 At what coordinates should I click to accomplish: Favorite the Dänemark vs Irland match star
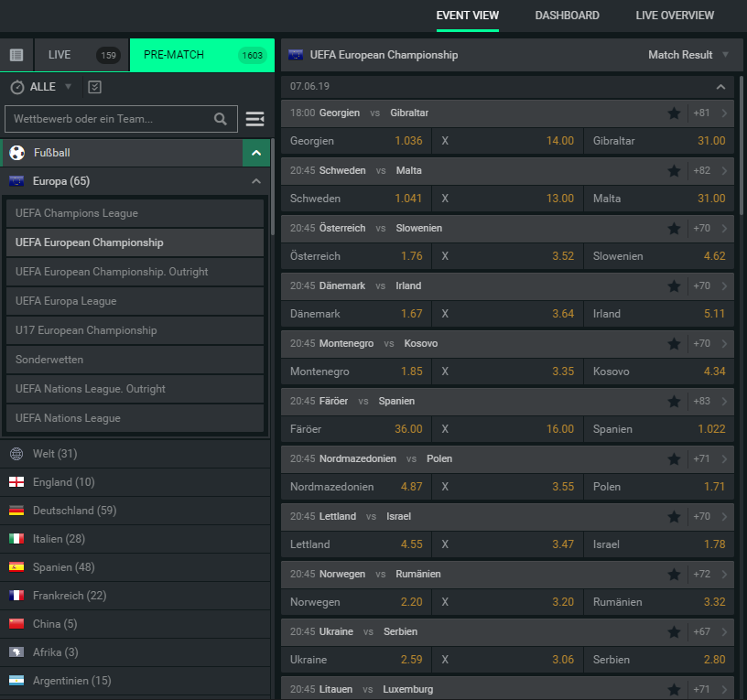pos(674,286)
